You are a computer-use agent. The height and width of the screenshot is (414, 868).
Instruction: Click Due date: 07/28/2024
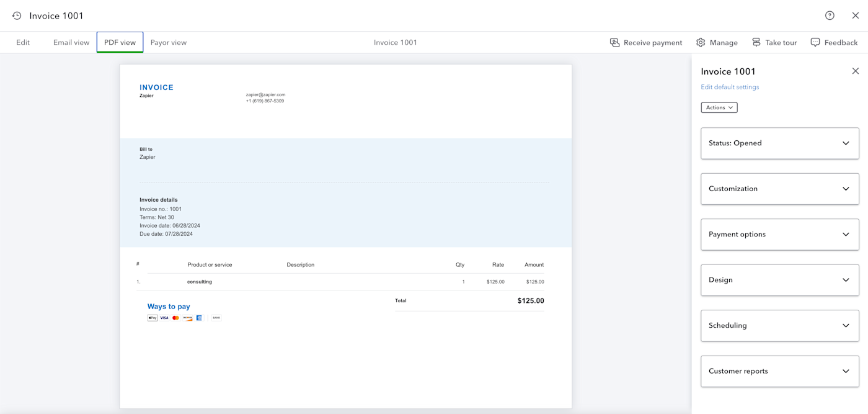pyautogui.click(x=166, y=234)
